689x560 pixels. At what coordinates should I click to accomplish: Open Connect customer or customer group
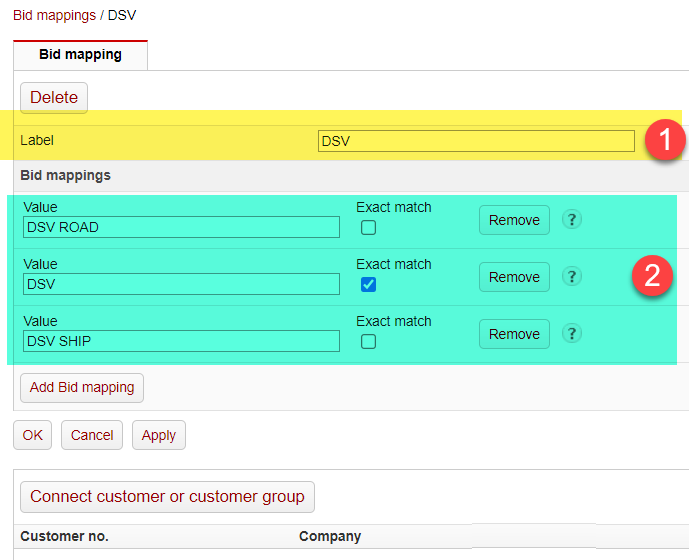click(167, 497)
